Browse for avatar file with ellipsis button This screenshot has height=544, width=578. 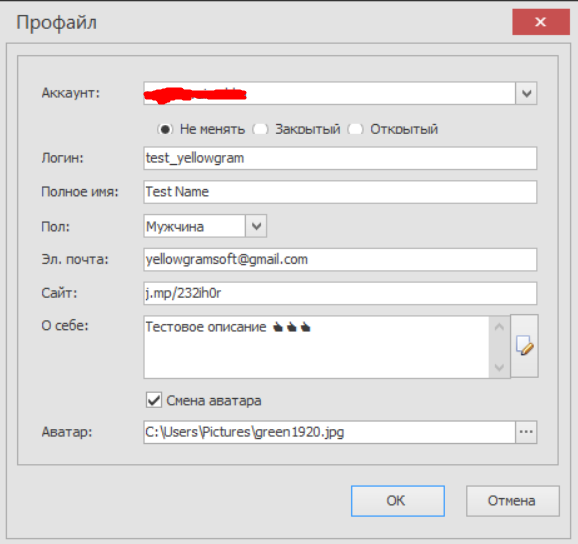(x=526, y=432)
